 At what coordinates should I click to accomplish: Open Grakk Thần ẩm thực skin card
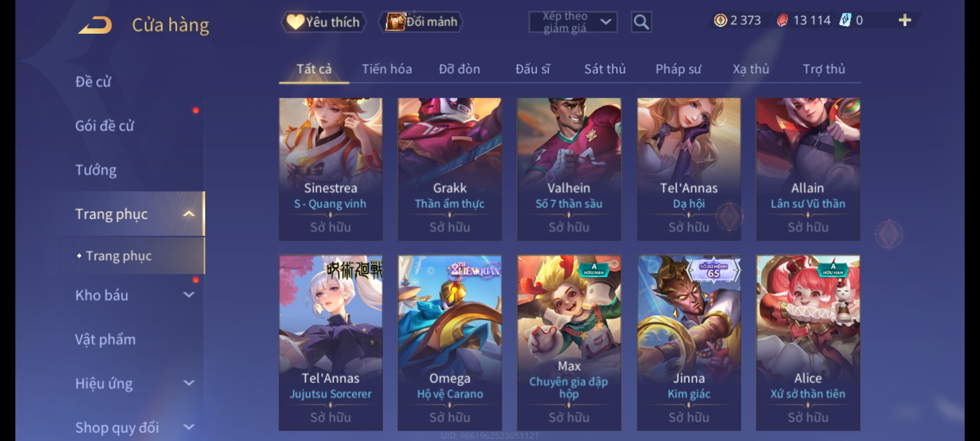pos(450,169)
